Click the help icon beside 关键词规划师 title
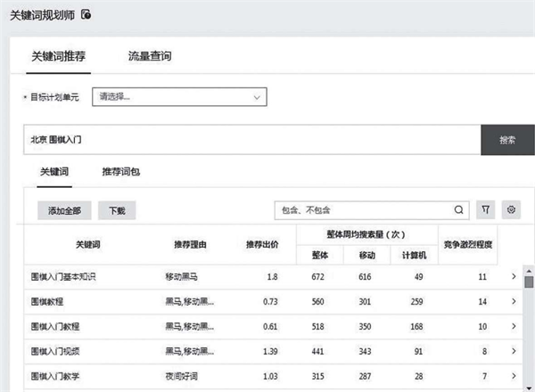 (86, 14)
